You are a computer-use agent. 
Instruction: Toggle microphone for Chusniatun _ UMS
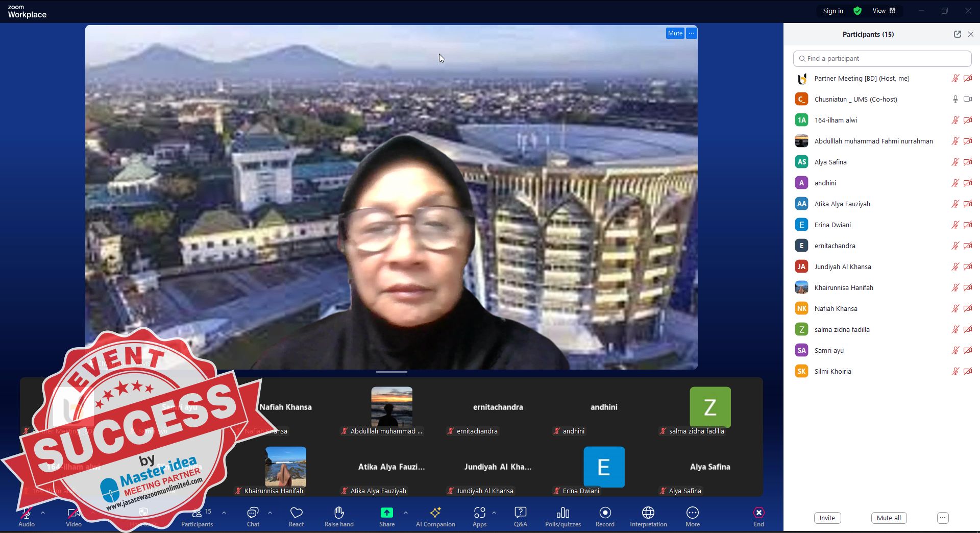955,99
